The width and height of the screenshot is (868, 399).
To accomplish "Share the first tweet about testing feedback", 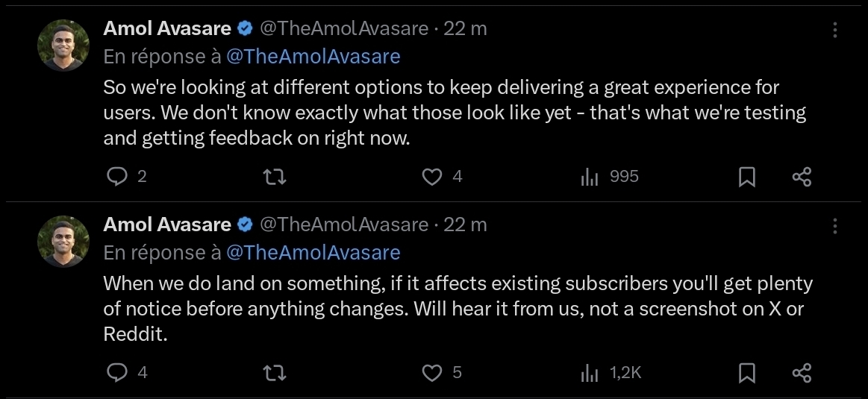I will tap(802, 177).
